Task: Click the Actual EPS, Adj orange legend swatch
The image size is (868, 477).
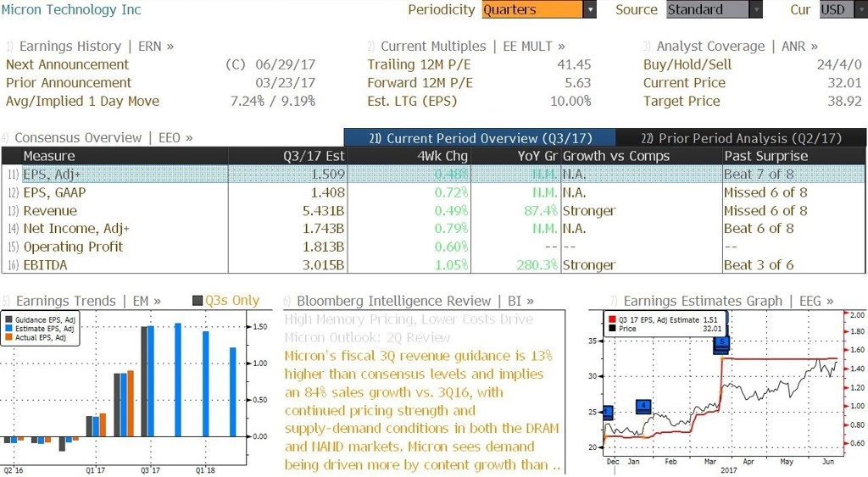Action: pyautogui.click(x=8, y=337)
